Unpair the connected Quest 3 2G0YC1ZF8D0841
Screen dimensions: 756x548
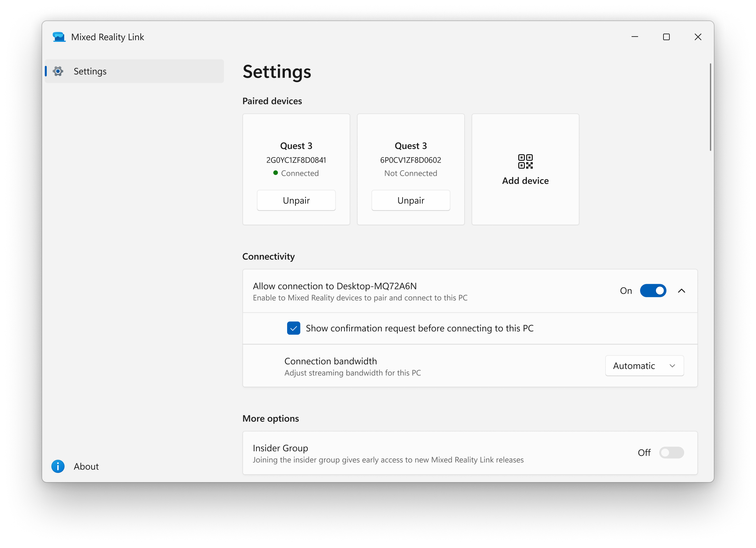click(296, 200)
